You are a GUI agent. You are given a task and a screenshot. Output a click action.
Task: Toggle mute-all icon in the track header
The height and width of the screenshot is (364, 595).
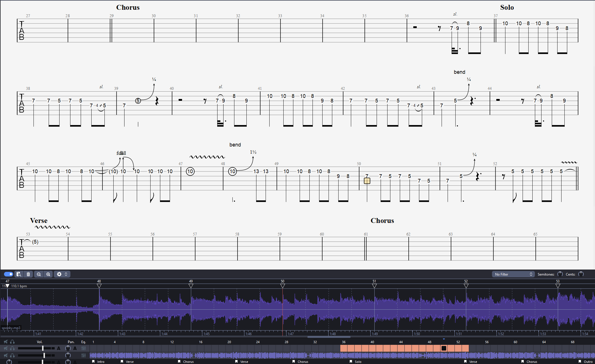(x=6, y=342)
